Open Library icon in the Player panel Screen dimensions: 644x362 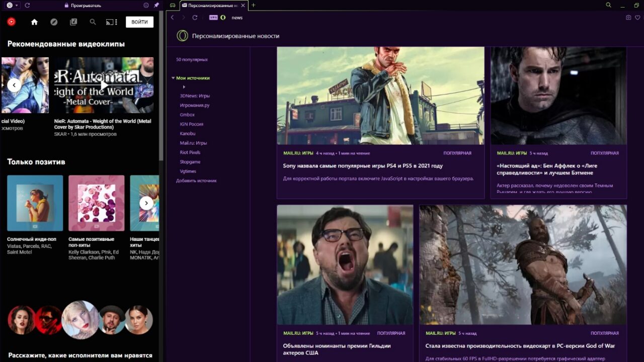[x=73, y=22]
